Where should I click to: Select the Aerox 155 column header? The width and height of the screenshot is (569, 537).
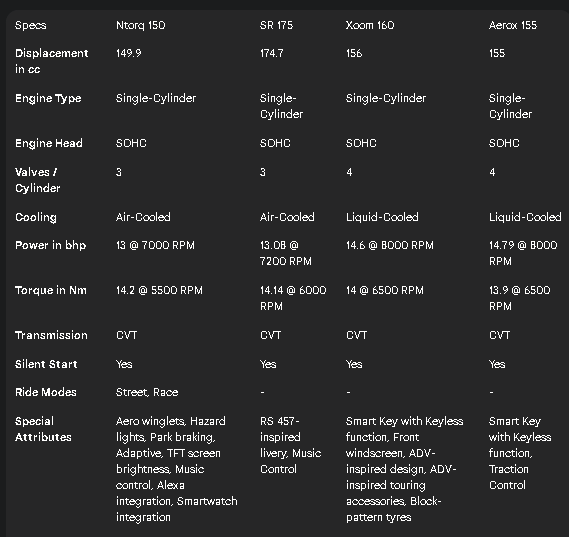click(x=513, y=25)
